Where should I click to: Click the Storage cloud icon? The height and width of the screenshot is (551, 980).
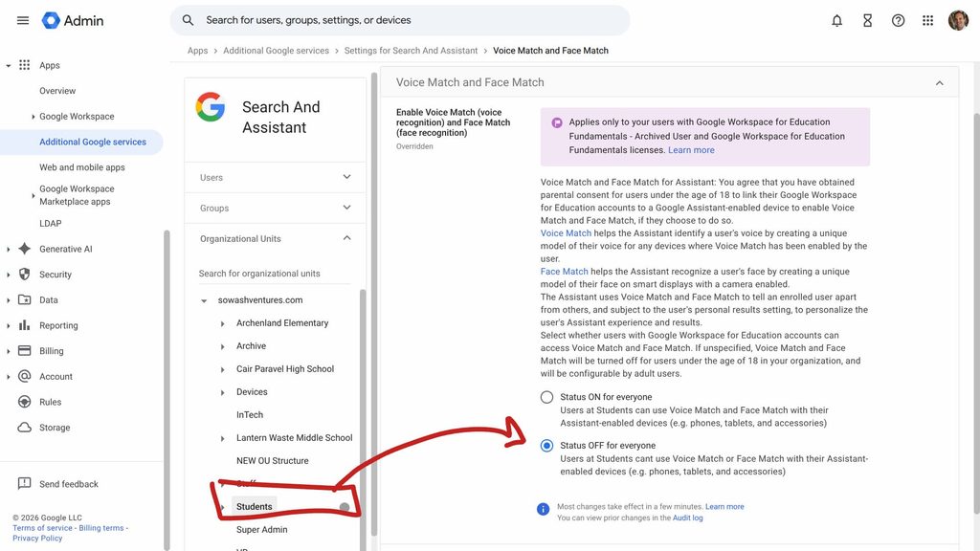click(x=24, y=428)
